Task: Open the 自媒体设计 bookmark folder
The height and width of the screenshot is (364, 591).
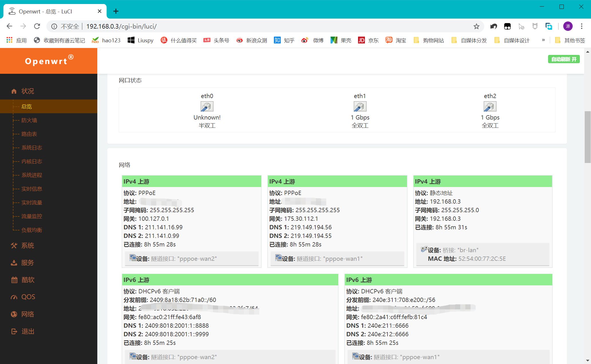Action: tap(512, 40)
